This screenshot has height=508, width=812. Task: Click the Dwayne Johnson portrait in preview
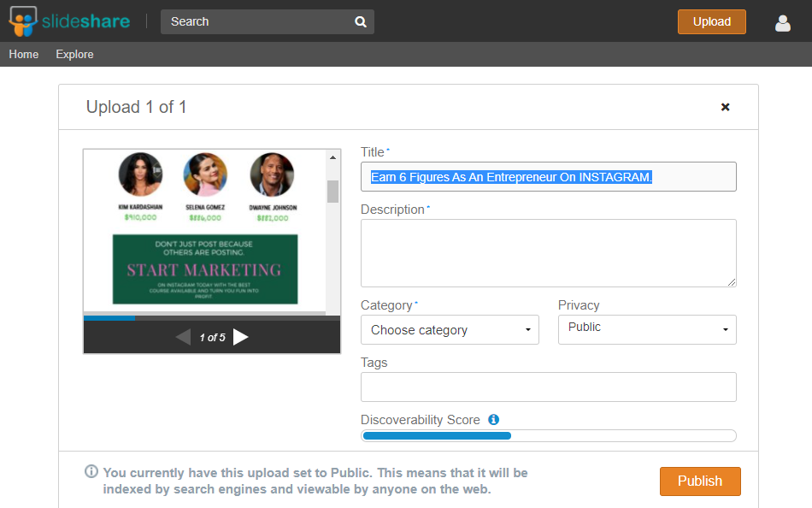pyautogui.click(x=272, y=174)
